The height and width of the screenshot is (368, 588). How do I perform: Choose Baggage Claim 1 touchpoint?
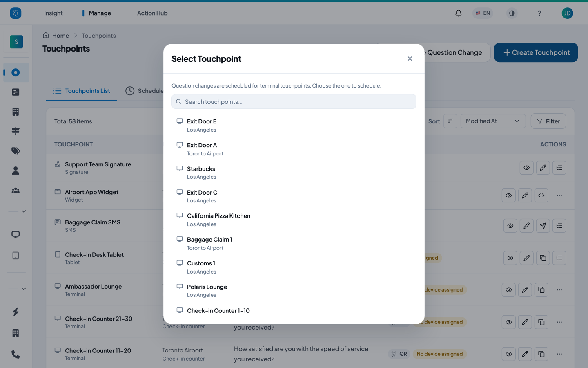[x=294, y=243]
